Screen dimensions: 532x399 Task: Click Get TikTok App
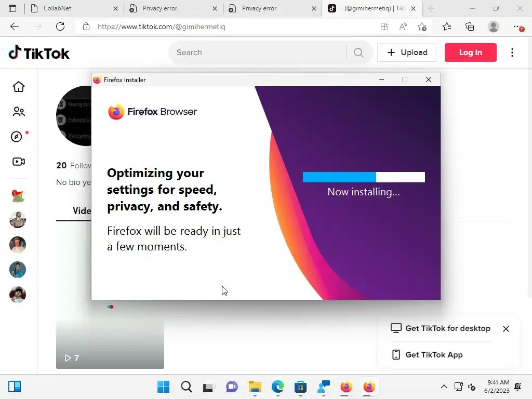click(427, 354)
